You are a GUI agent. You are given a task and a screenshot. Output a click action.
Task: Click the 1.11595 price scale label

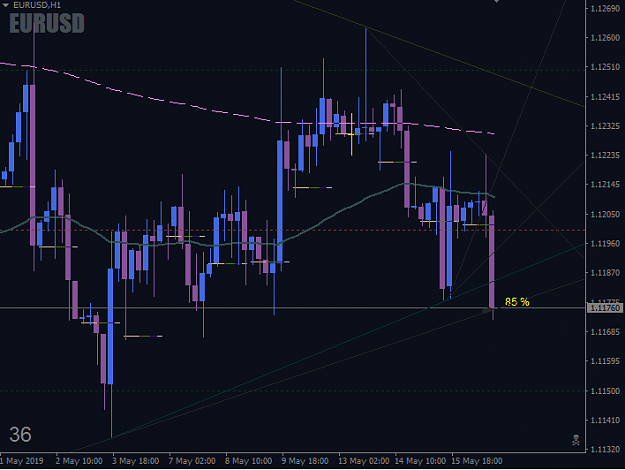(x=605, y=361)
